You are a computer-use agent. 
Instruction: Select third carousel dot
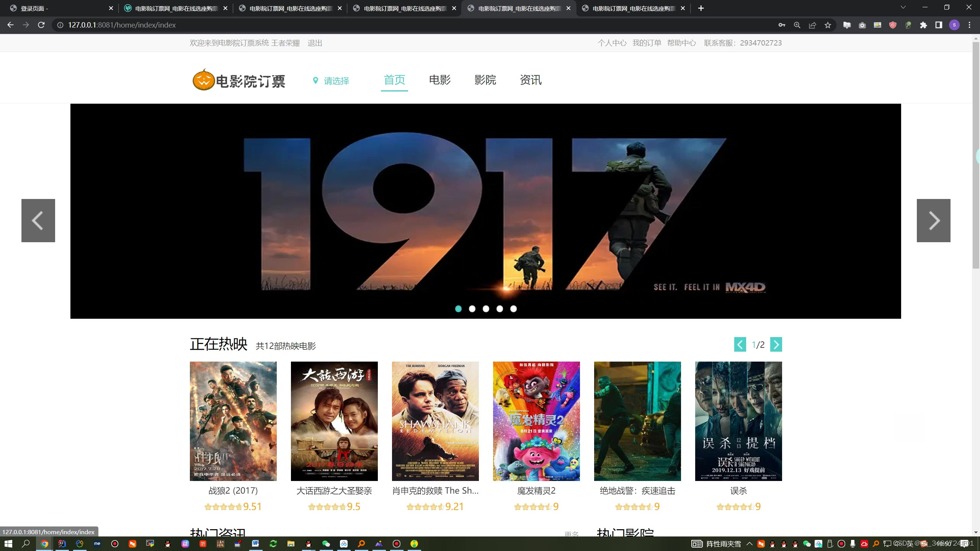[486, 309]
